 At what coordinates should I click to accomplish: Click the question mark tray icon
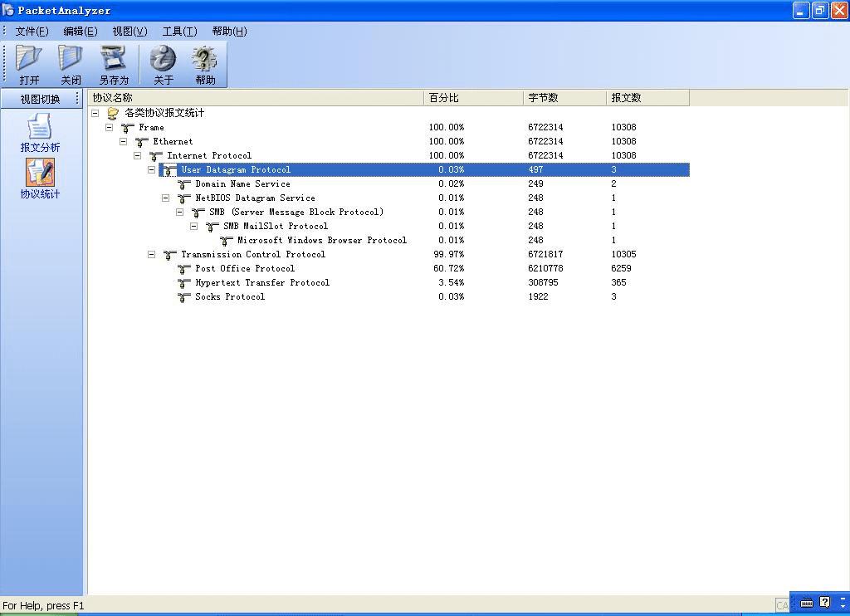pyautogui.click(x=824, y=603)
